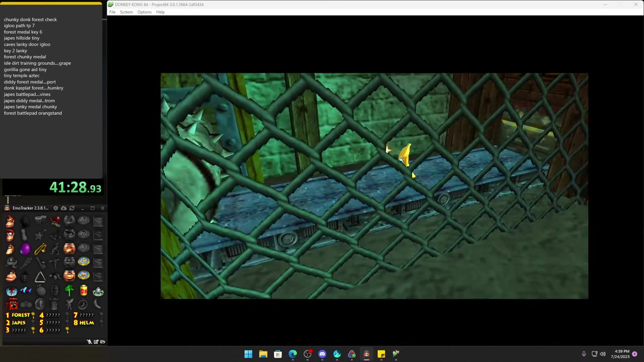This screenshot has height=362, width=644.
Task: Click EmoTracker cloud download icon
Action: [x=64, y=208]
